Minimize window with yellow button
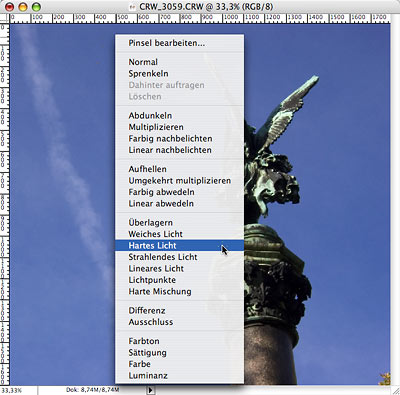 coord(23,6)
